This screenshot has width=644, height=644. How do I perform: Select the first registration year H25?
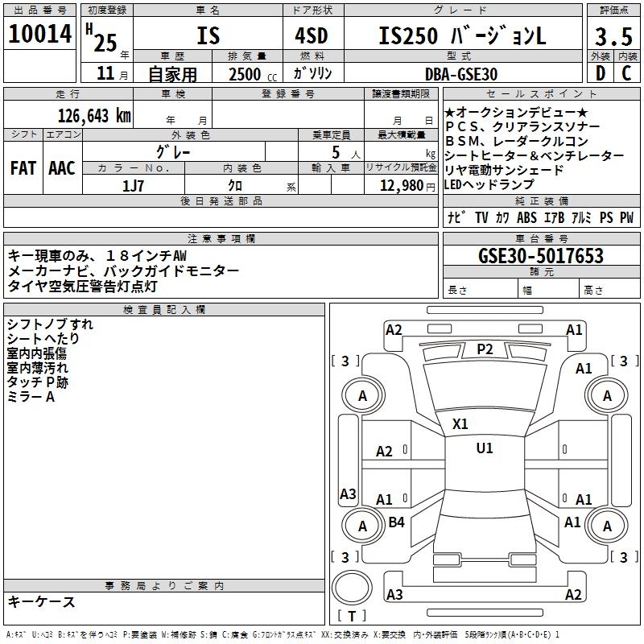tap(101, 38)
